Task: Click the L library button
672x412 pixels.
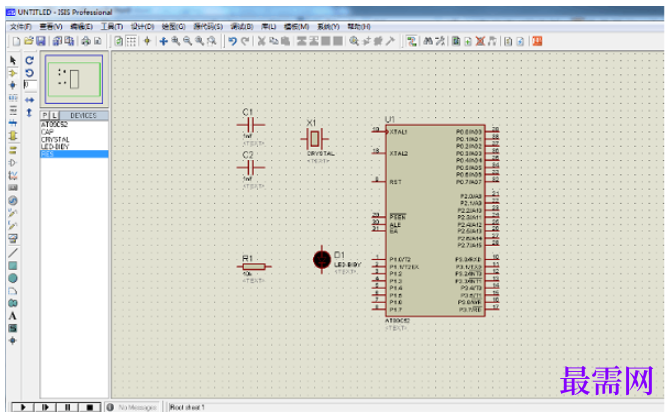Action: coord(54,115)
